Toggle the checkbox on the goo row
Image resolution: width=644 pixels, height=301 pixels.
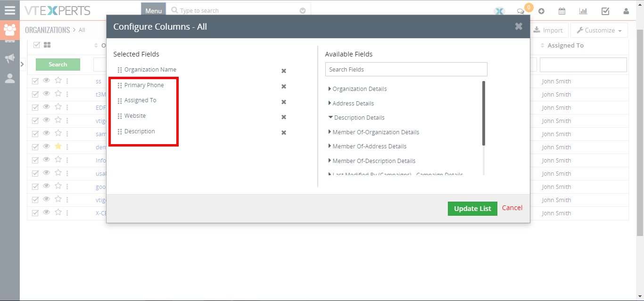(35, 187)
